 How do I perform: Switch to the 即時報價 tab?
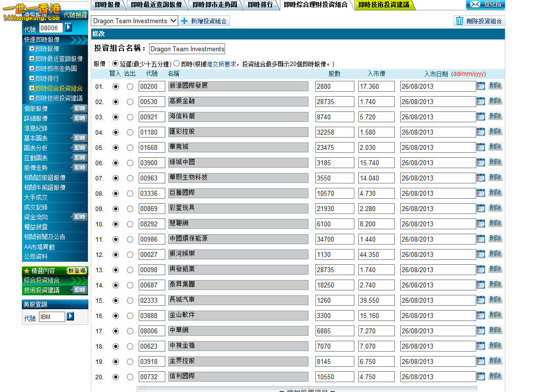tap(108, 4)
